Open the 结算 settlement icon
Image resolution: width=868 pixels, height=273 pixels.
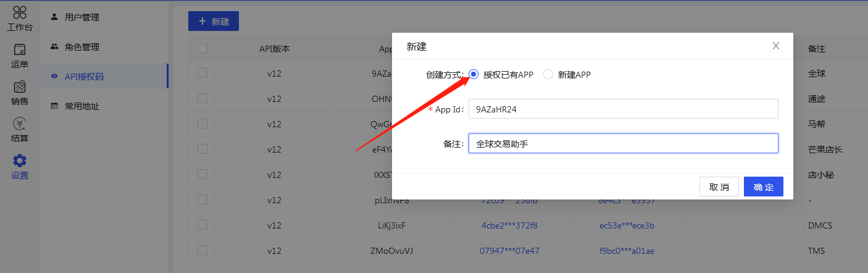20,129
